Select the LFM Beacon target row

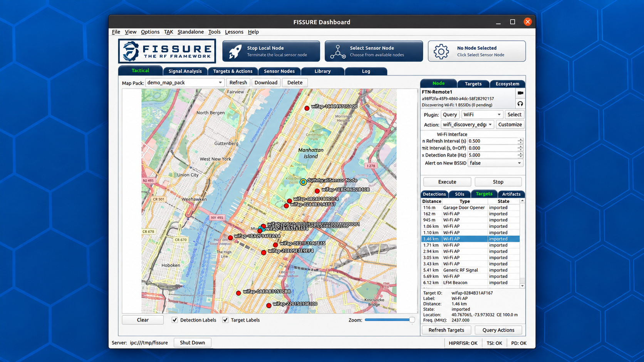point(471,283)
